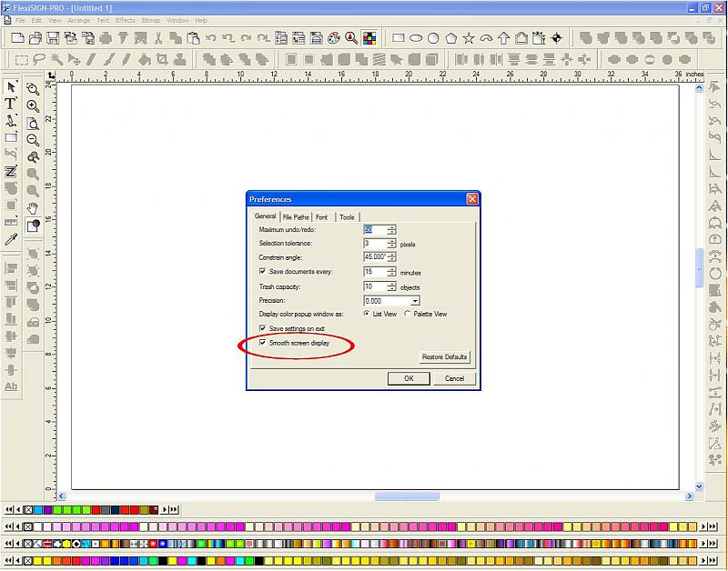Screen dimensions: 728x571
Task: Click the no-fill X swatch in pink palette
Action: click(28, 526)
